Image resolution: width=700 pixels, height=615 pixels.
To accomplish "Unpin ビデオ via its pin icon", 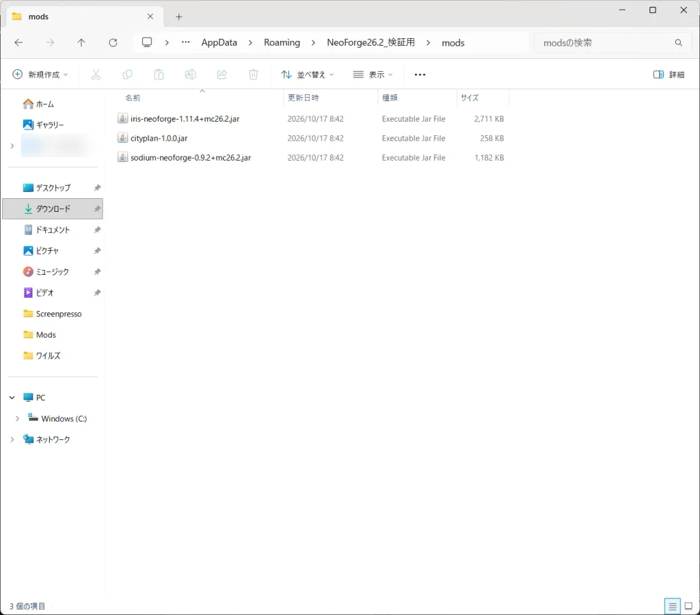I will click(97, 292).
